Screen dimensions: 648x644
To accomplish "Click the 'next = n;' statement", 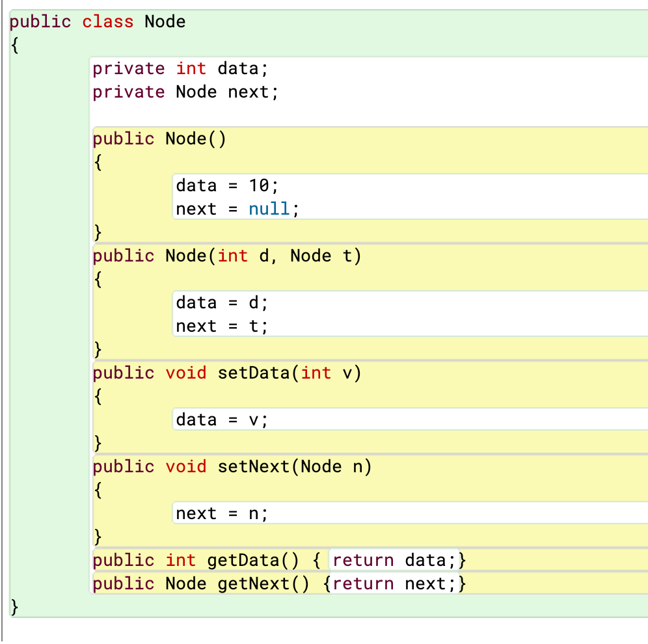I will pos(222,513).
